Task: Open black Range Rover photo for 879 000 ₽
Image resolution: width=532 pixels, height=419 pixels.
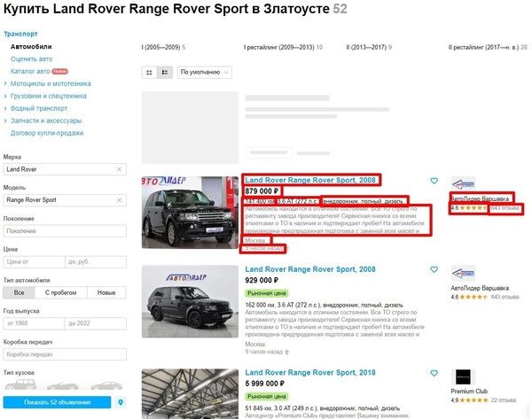Action: tap(190, 213)
